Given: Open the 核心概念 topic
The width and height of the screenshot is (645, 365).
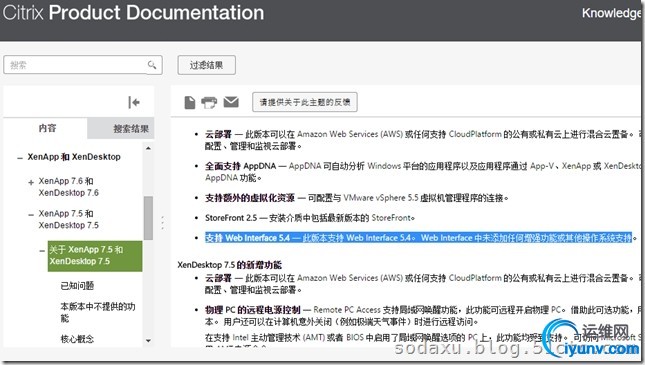Looking at the screenshot, I should click(77, 339).
